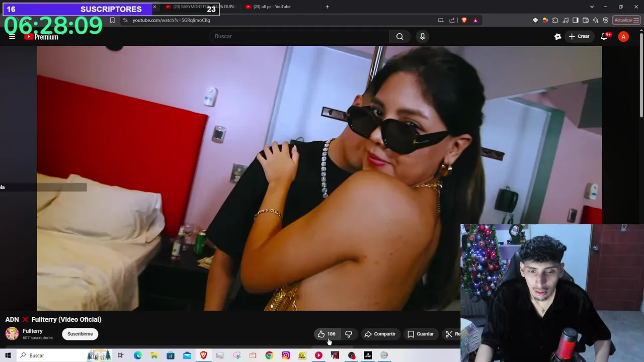
Task: Bookmark this page in the address bar
Action: click(x=112, y=20)
